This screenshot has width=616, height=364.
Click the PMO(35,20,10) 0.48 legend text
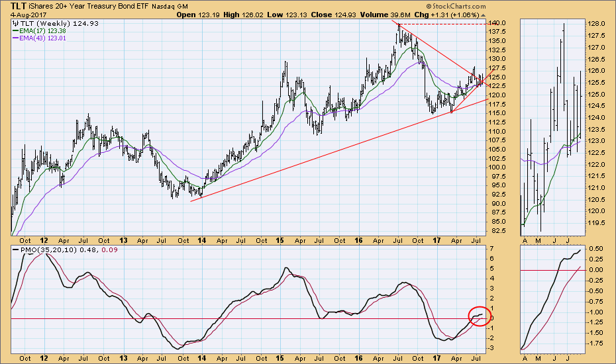tap(58, 250)
